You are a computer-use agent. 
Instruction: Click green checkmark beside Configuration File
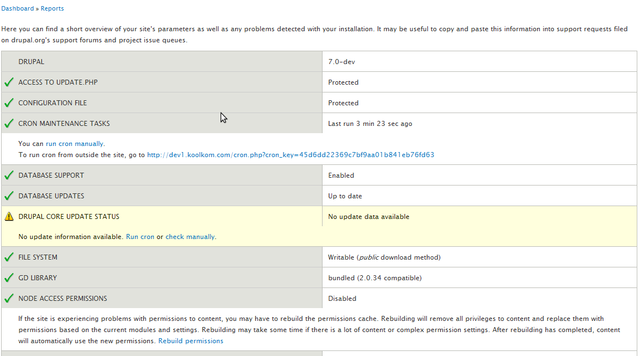pos(9,103)
